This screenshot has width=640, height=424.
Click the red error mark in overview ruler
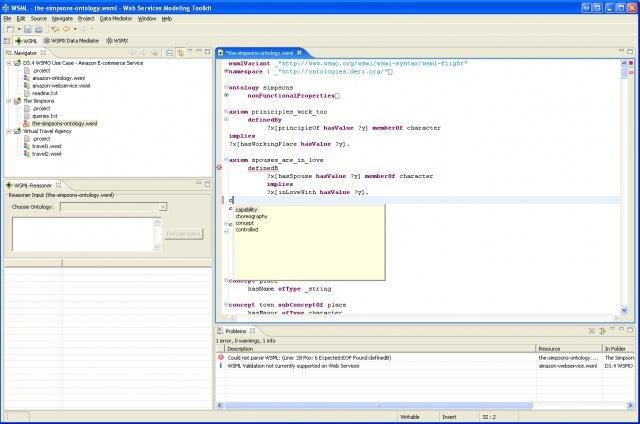(631, 72)
